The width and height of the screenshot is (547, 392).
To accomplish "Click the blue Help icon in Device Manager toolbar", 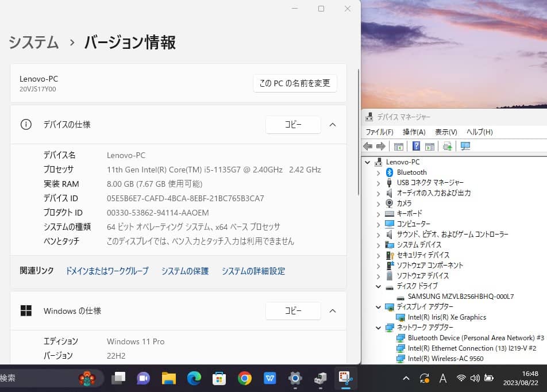I will point(416,146).
